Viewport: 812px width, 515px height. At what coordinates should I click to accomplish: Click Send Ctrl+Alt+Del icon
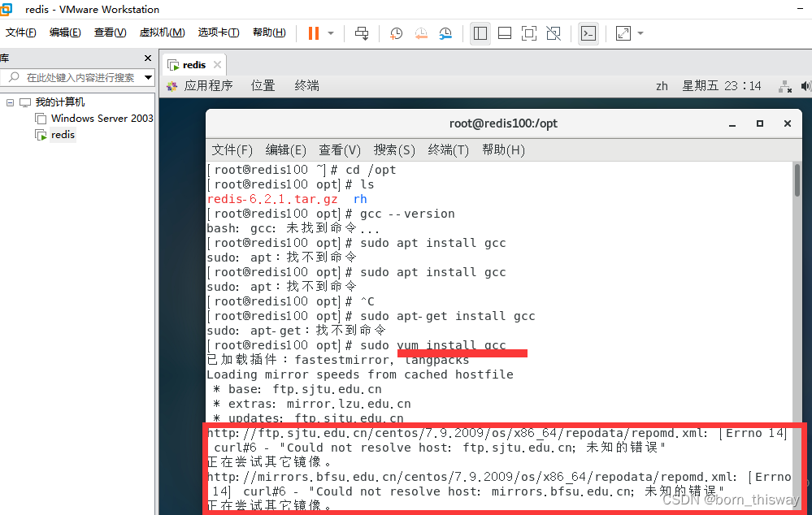[362, 33]
